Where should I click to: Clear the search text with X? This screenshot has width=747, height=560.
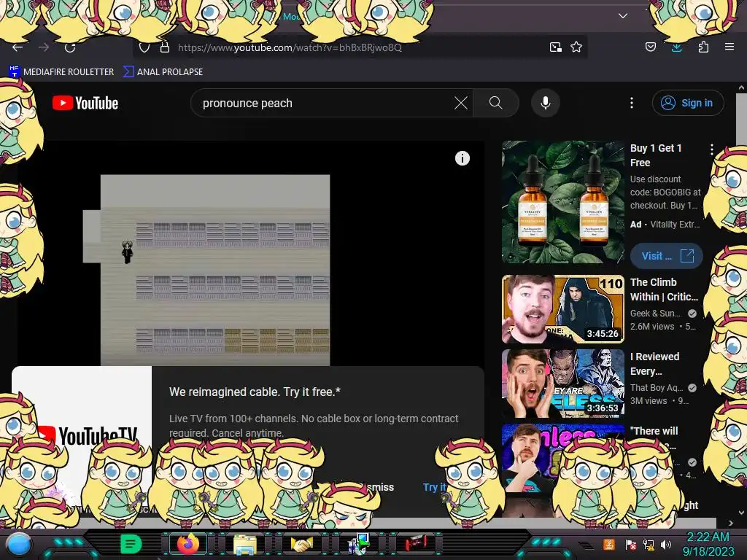[x=461, y=103]
